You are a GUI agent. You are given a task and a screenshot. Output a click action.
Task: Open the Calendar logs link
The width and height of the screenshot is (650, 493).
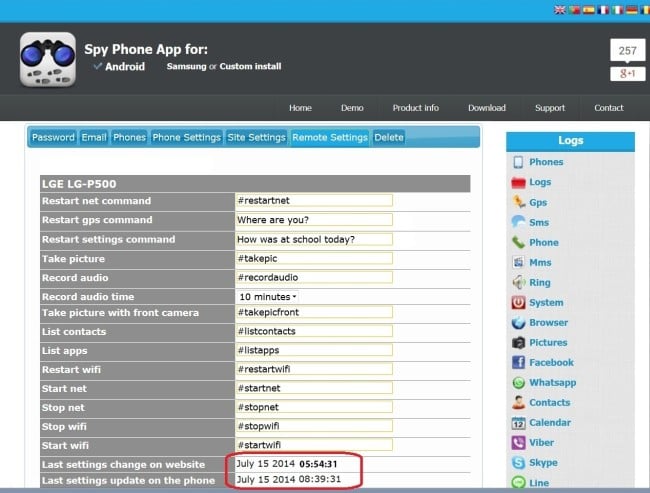tap(550, 423)
